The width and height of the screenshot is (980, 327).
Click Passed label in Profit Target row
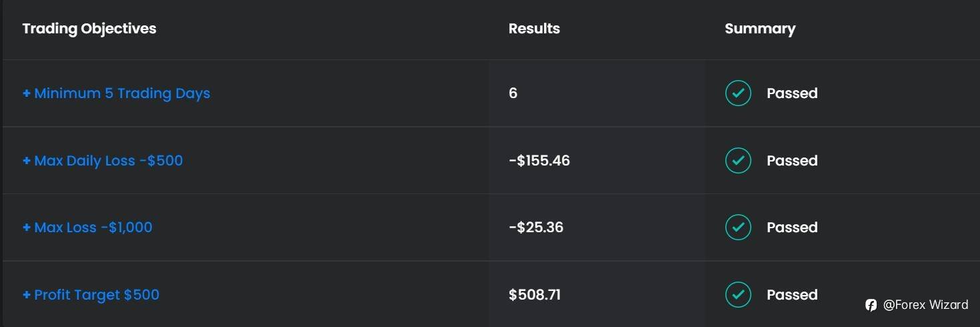[792, 295]
